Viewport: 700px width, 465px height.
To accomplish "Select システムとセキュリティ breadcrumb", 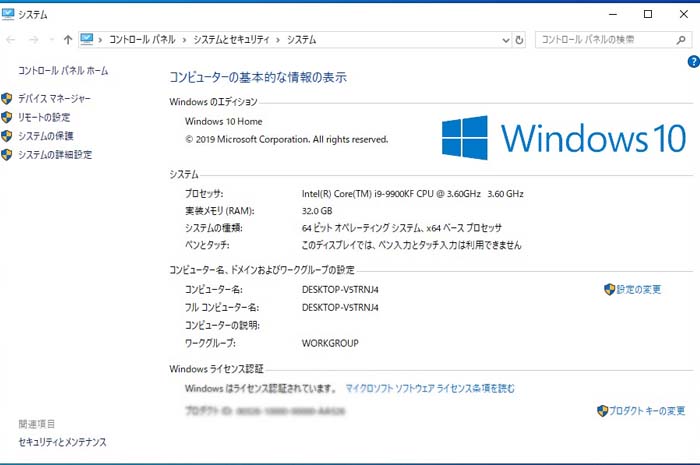I will (231, 40).
